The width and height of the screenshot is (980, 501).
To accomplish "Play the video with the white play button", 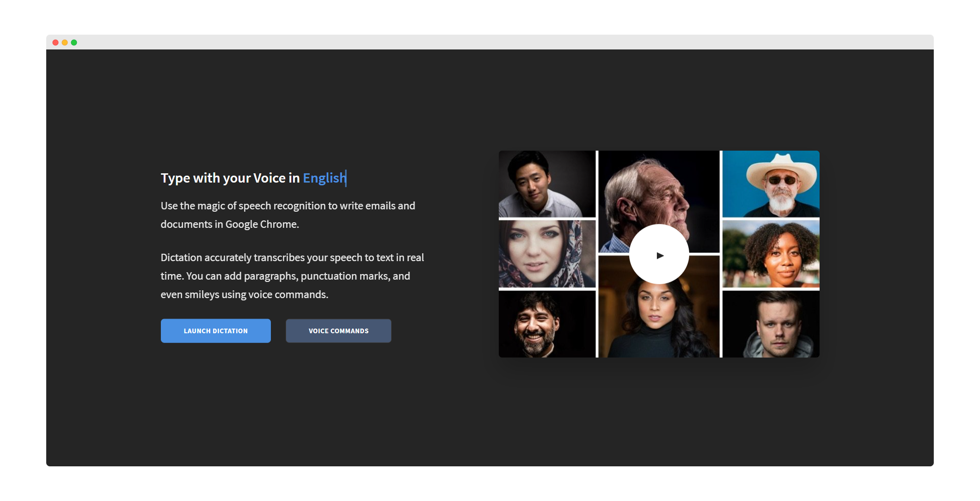I will (x=659, y=255).
